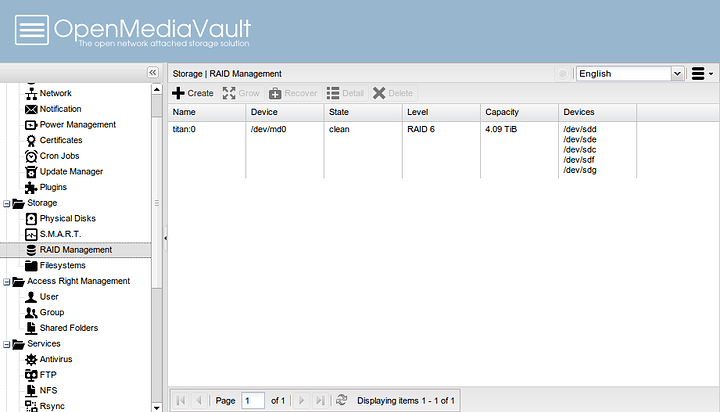Open the Update Manager page
Screen dimensions: 720x412
pyautogui.click(x=70, y=171)
